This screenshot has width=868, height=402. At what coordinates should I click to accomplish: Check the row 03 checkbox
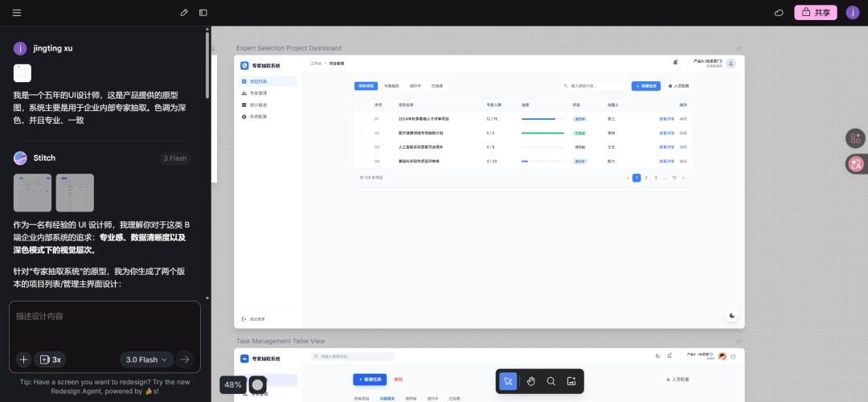pos(362,147)
